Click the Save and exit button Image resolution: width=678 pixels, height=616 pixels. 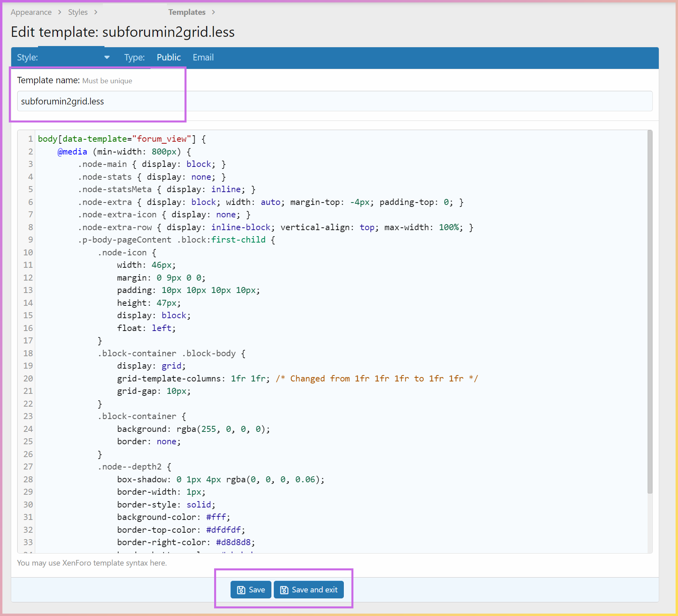(x=309, y=590)
